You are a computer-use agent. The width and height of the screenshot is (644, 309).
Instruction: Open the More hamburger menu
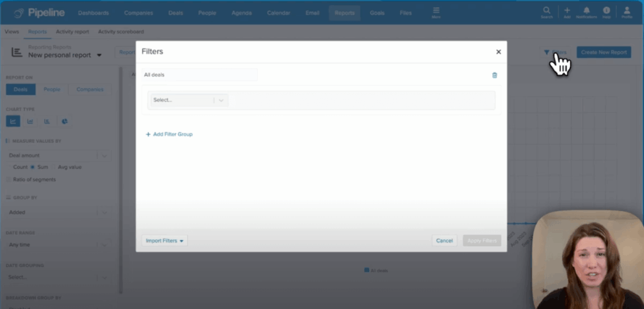coord(436,13)
